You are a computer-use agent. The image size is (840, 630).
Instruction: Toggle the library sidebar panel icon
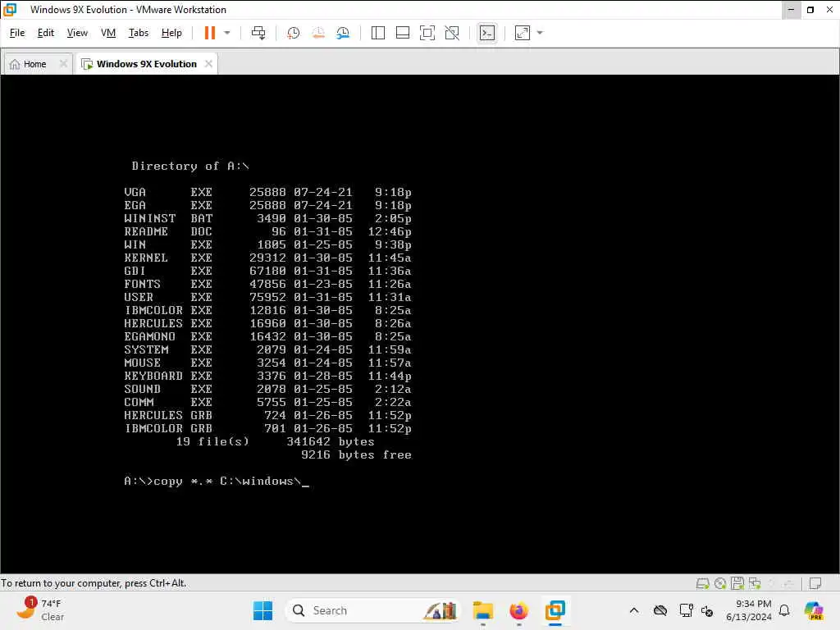[x=377, y=33]
